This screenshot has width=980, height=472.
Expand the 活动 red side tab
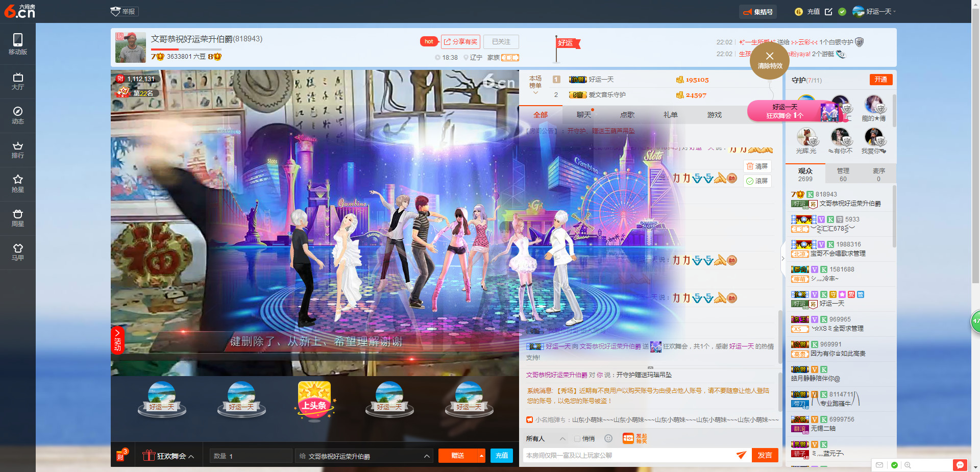(117, 340)
